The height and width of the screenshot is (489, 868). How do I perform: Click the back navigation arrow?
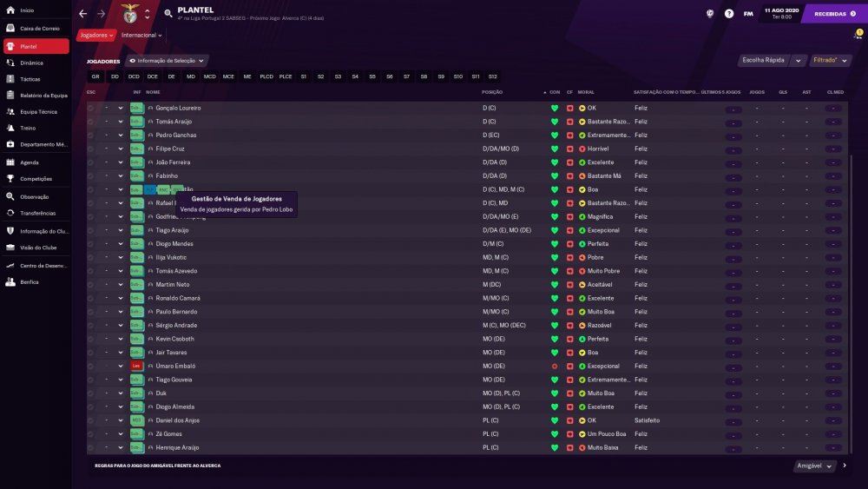tap(83, 14)
